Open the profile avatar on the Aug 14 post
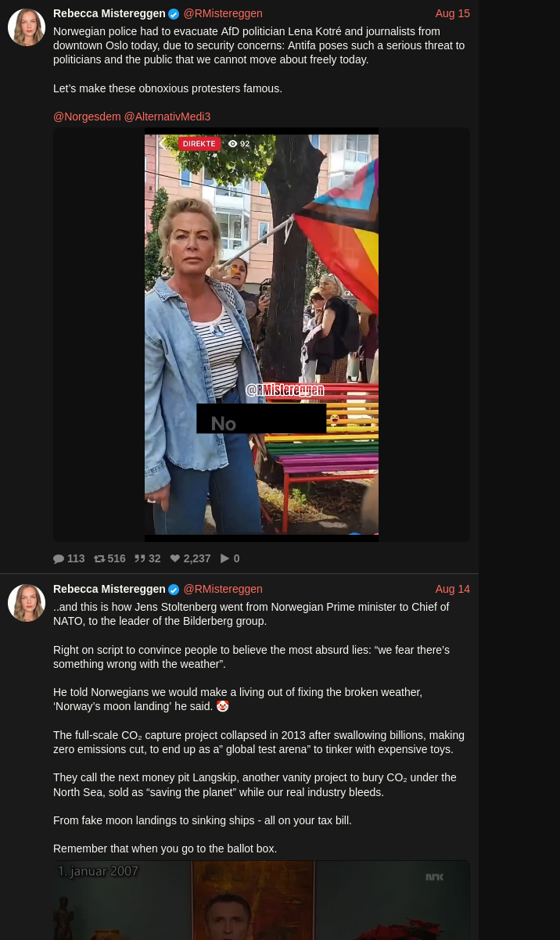The height and width of the screenshot is (940, 560). click(27, 603)
